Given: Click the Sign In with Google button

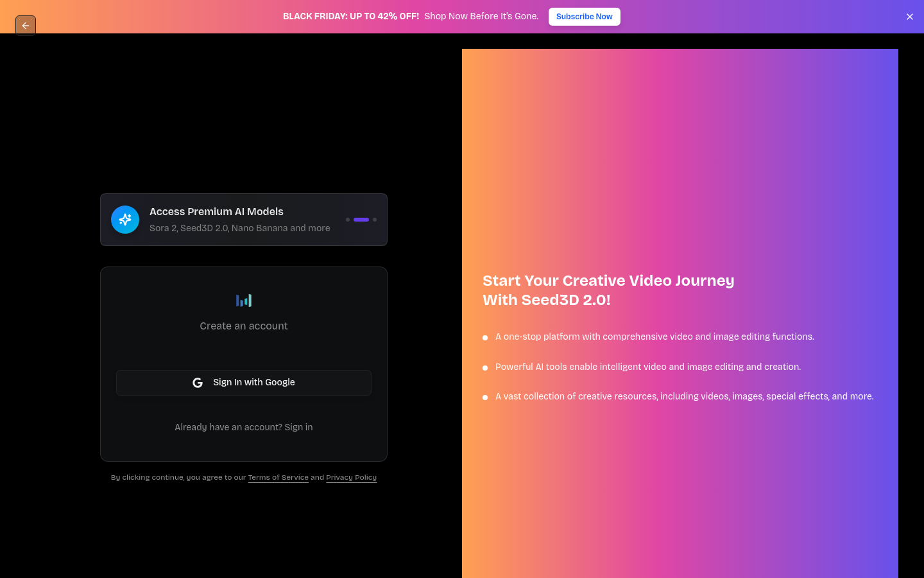Looking at the screenshot, I should (x=244, y=383).
